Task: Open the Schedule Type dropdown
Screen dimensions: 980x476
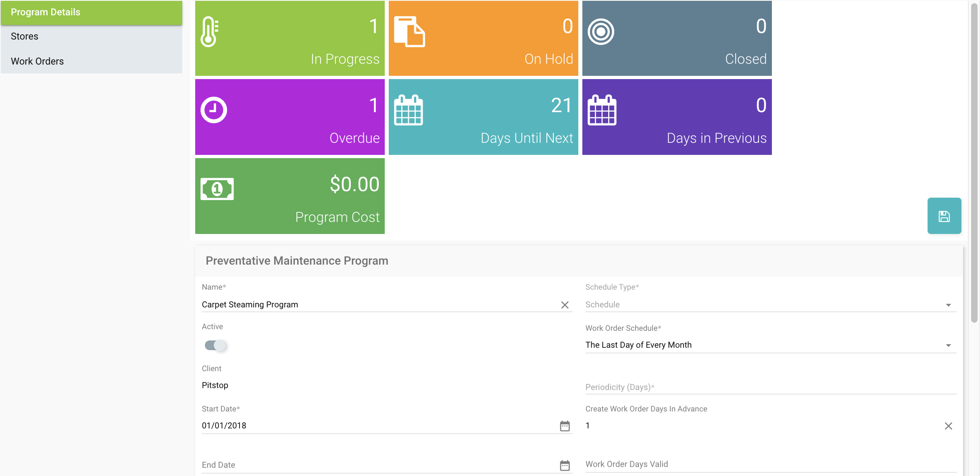Action: pos(771,305)
